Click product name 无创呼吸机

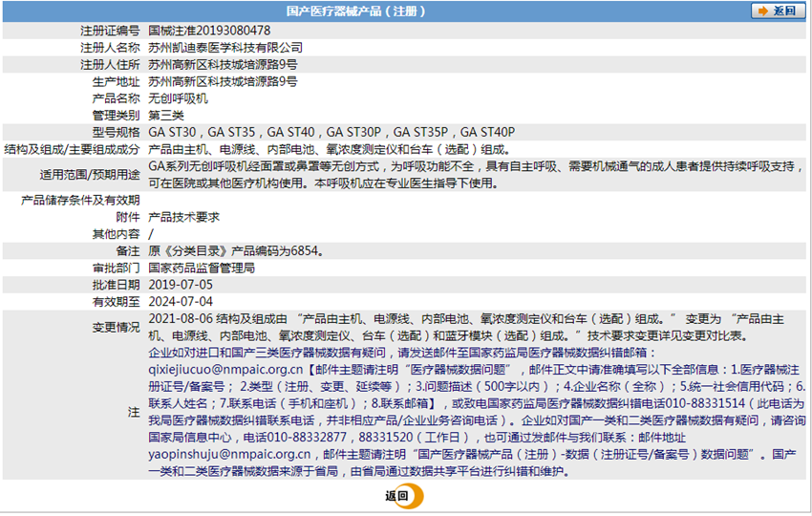(178, 98)
